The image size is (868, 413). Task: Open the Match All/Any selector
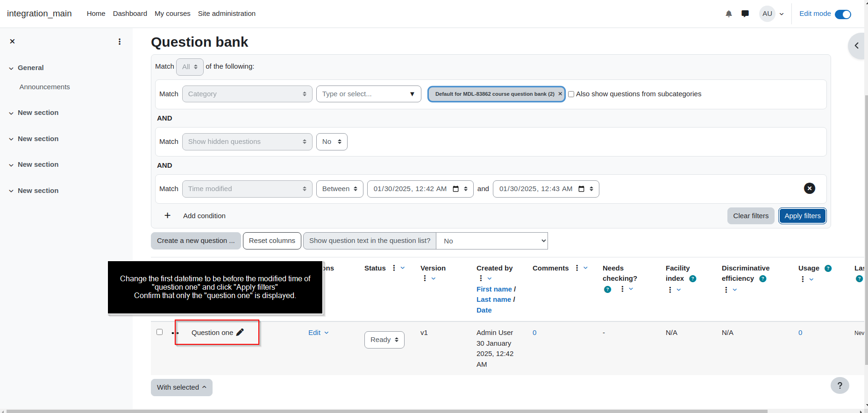[x=190, y=67]
